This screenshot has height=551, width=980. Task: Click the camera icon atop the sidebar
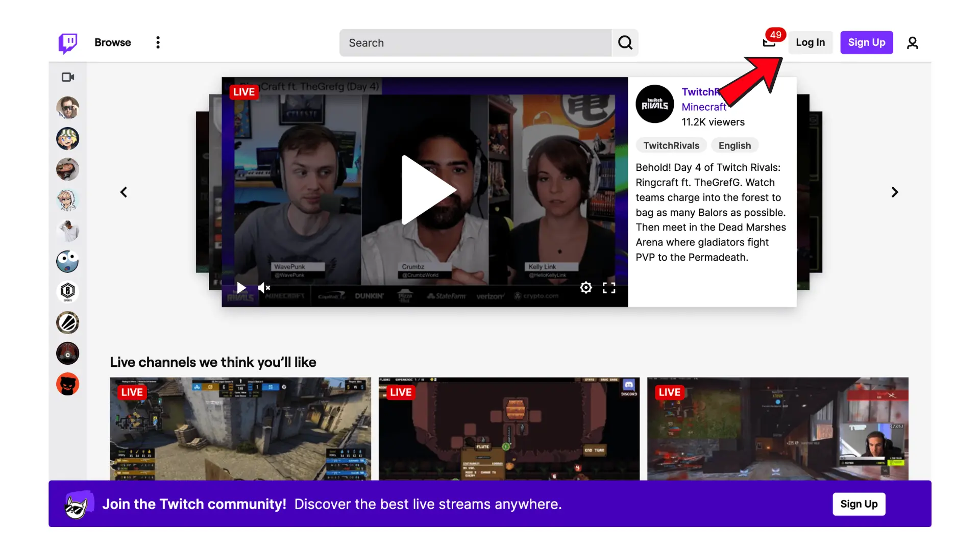coord(68,77)
